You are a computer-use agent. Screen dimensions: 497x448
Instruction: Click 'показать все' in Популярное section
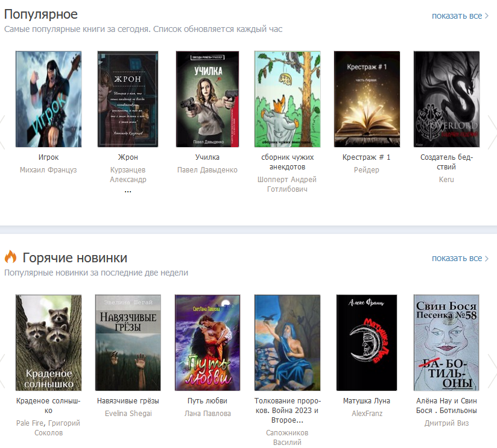click(x=460, y=16)
